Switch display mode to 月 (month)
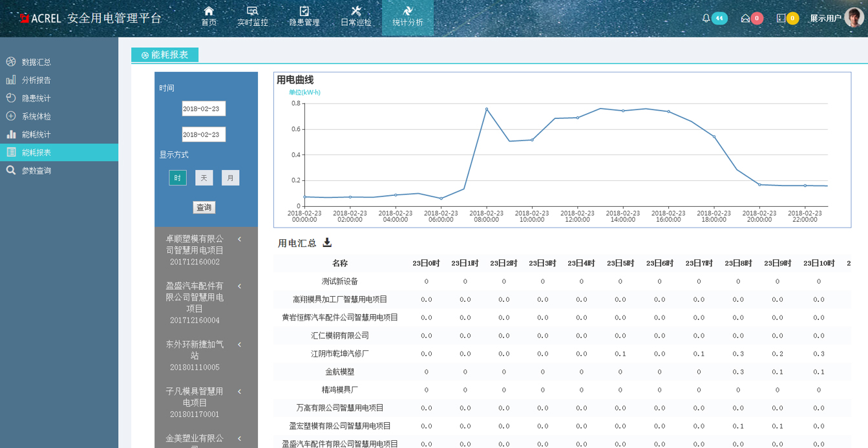This screenshot has height=448, width=868. coord(230,177)
